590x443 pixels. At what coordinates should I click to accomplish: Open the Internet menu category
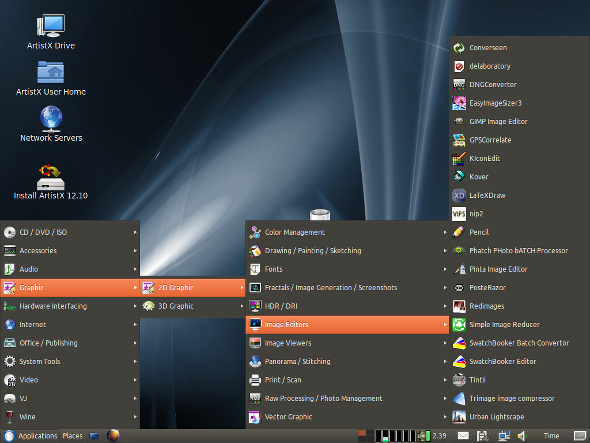[x=70, y=324]
